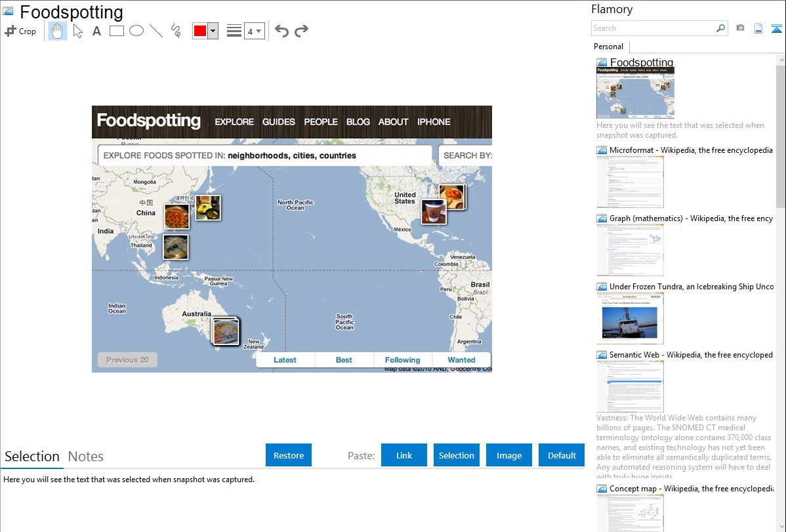Click ABOUT in the Foodspotting navigation
This screenshot has height=532, width=786.
[x=393, y=122]
